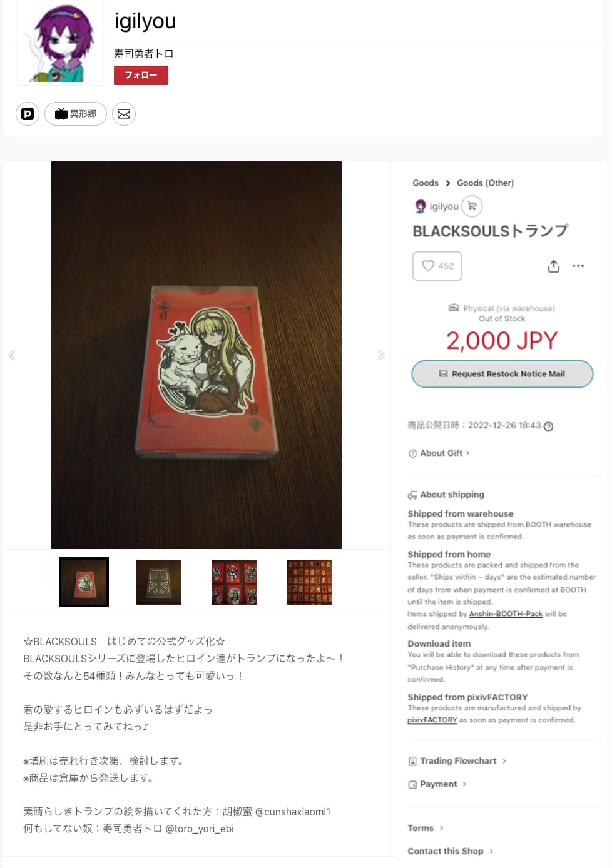Open the mail envelope icon link
Viewport: 612px width, 868px height.
pos(124,114)
